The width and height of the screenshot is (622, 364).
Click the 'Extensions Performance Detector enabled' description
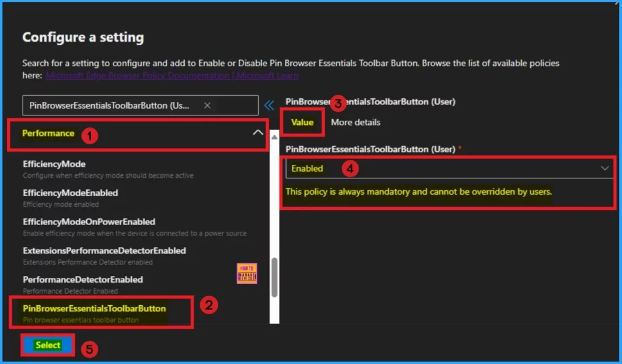[87, 262]
